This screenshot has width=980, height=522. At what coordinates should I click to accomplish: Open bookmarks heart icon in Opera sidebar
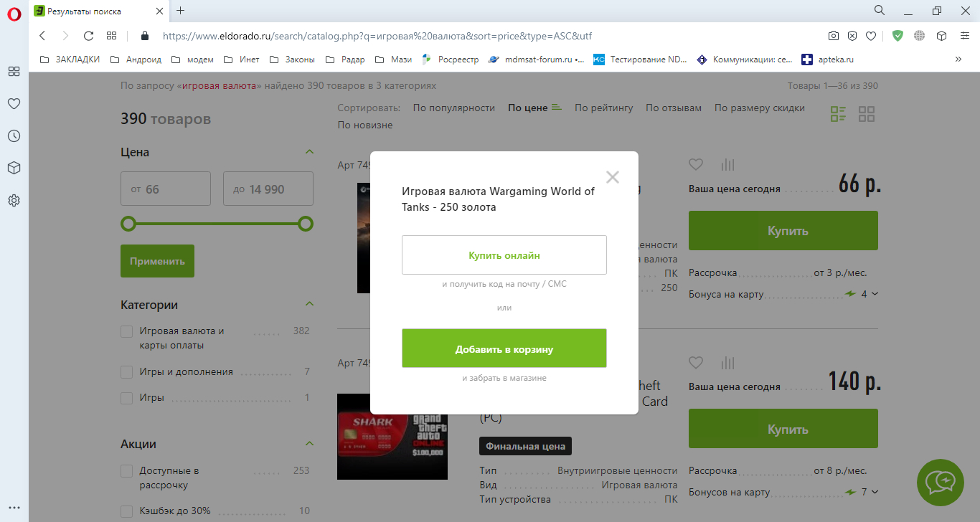[x=14, y=104]
